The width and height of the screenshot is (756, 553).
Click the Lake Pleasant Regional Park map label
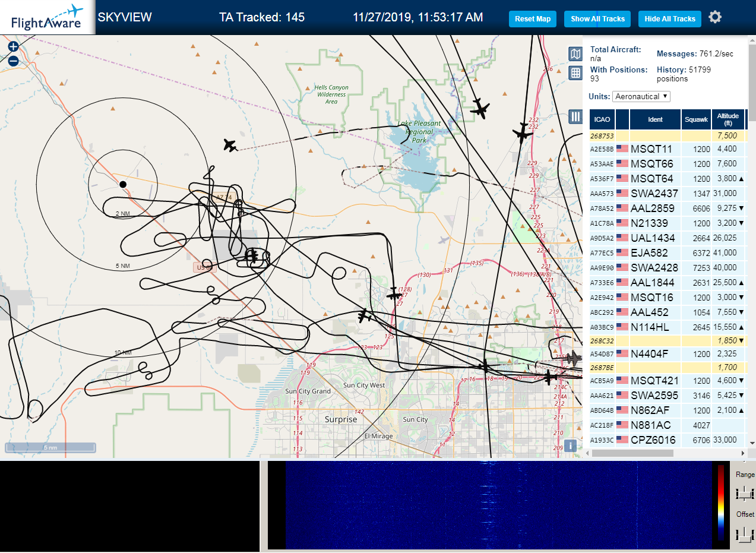click(x=419, y=132)
